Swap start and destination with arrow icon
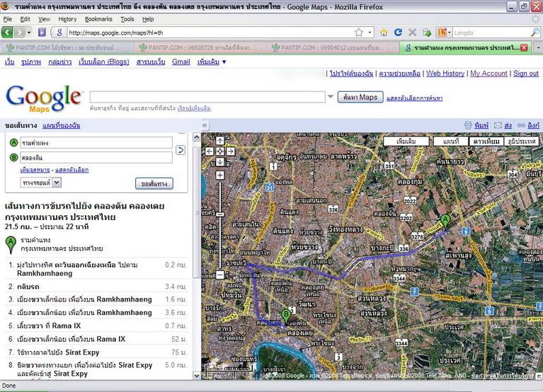This screenshot has height=392, width=543. 181,150
